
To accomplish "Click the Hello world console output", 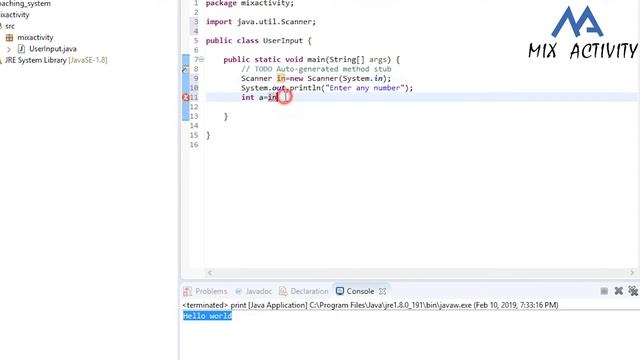I will [x=207, y=316].
